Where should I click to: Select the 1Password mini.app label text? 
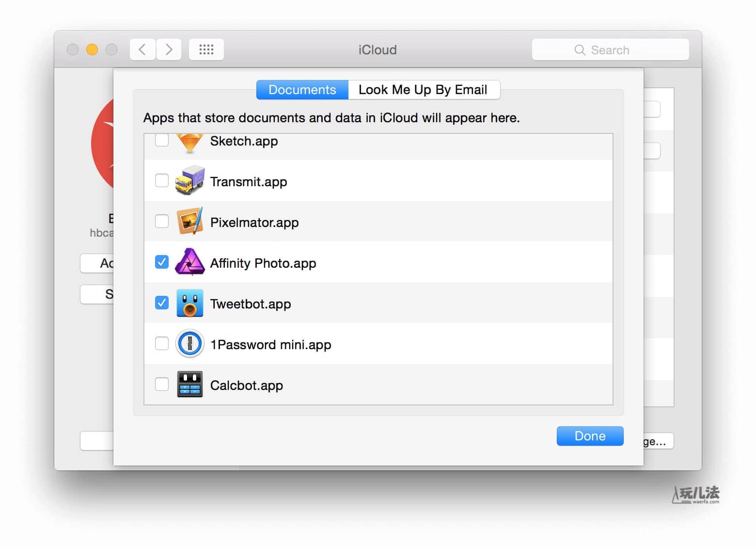[271, 345]
